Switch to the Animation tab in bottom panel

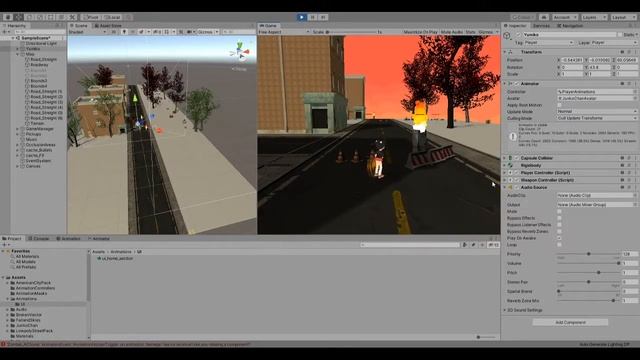[x=69, y=238]
